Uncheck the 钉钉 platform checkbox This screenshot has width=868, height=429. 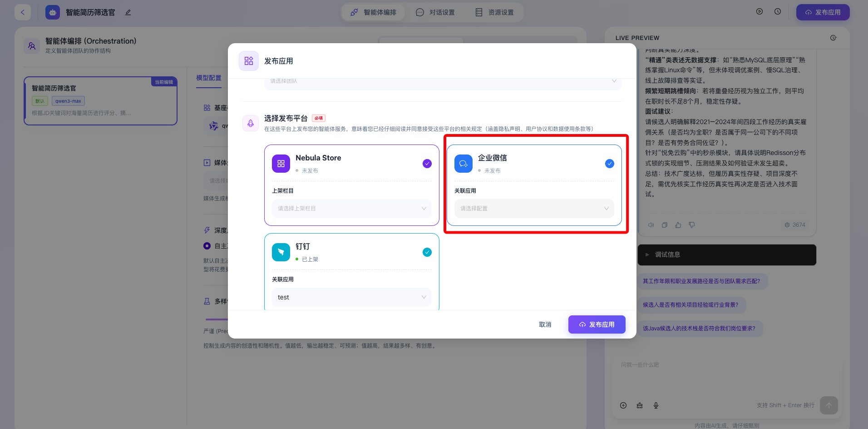427,252
